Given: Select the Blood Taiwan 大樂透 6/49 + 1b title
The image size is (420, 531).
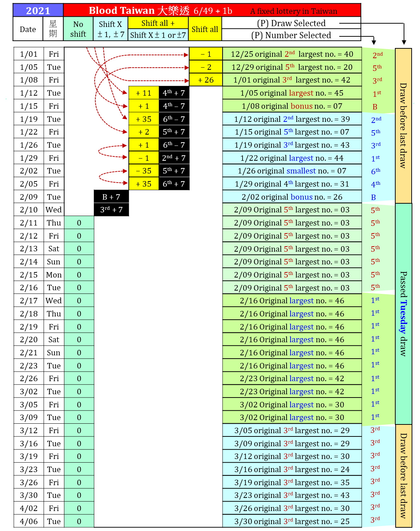Looking at the screenshot, I should [x=160, y=11].
